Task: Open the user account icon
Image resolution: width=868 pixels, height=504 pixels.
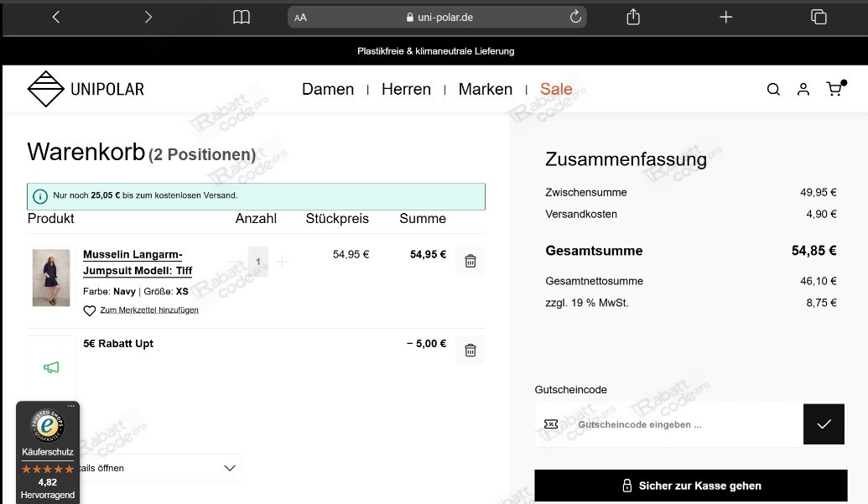Action: (x=803, y=89)
